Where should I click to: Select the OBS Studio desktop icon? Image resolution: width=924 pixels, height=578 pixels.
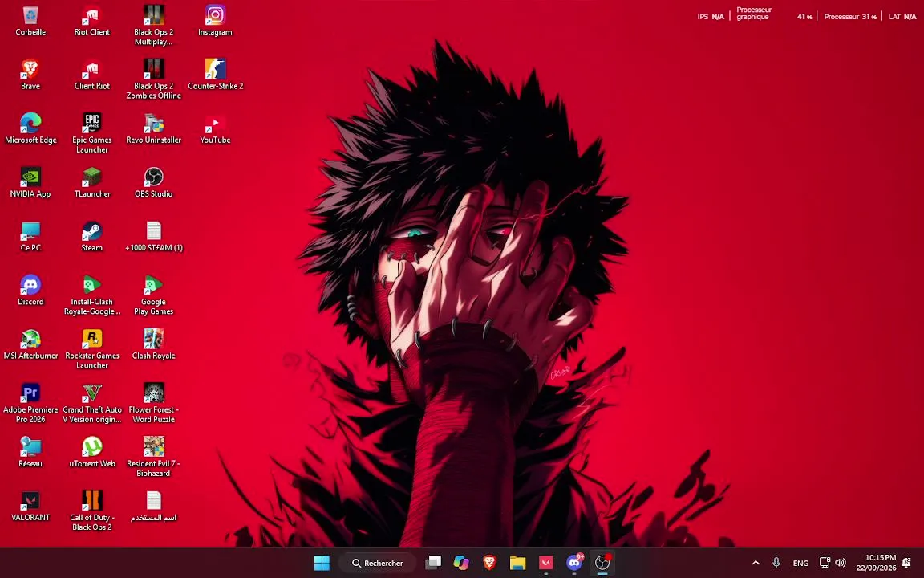[x=154, y=183]
